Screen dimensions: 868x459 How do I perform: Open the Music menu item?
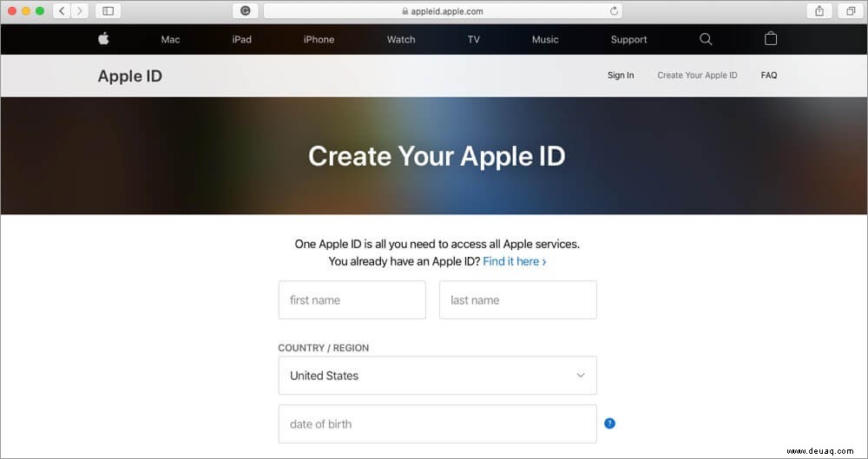(545, 39)
